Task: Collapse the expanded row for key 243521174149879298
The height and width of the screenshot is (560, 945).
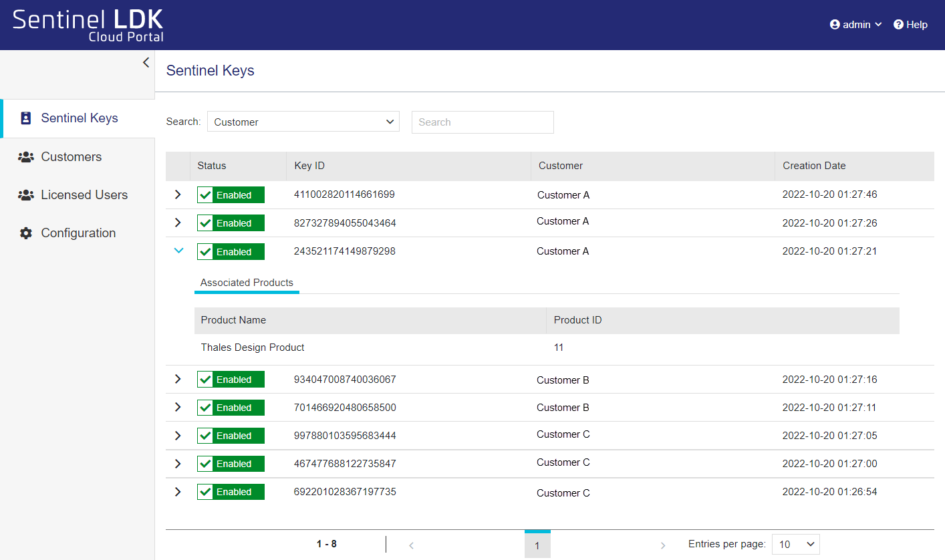Action: point(178,251)
